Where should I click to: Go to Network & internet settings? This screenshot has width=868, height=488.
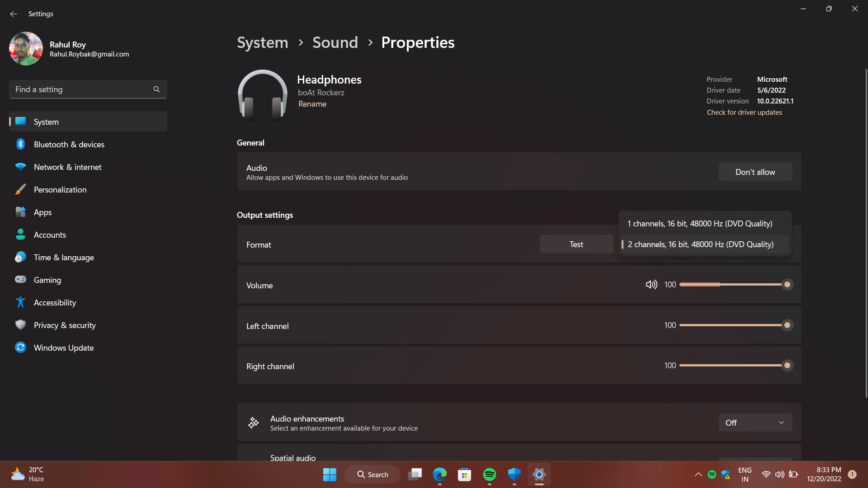coord(88,167)
